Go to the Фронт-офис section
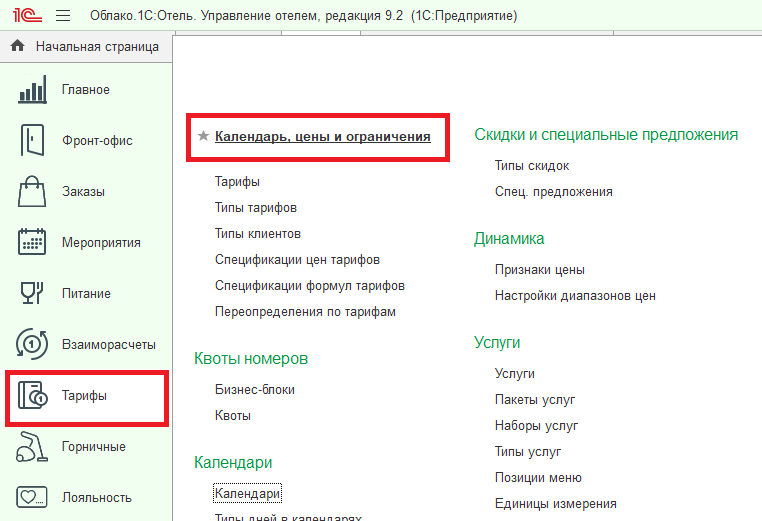The image size is (762, 521). pyautogui.click(x=97, y=140)
